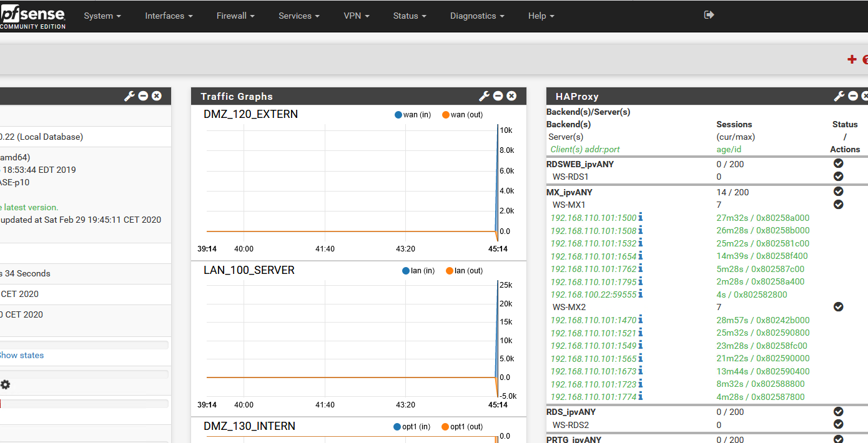Click the DMZ_130_INTERN graph title
Viewport: 868px width, 443px height.
coord(250,426)
